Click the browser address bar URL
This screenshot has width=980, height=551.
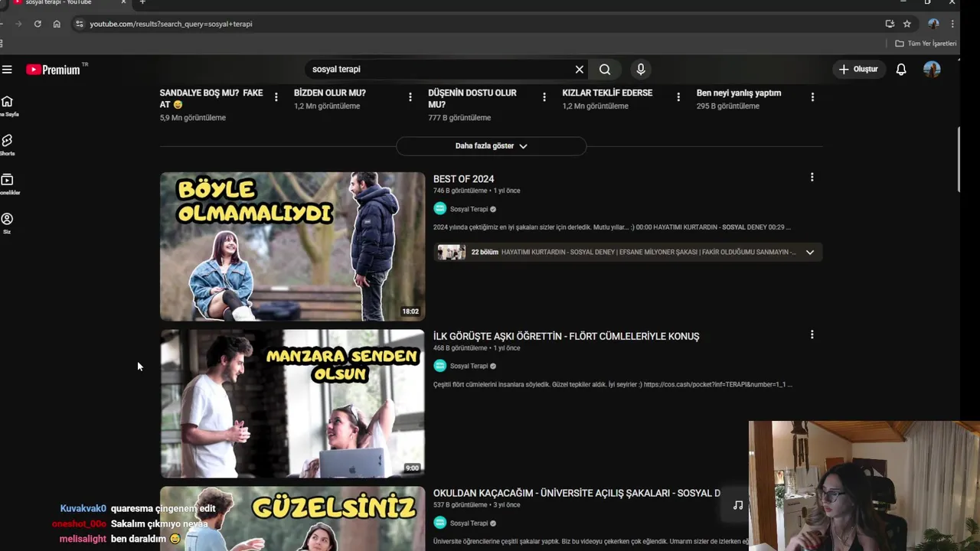click(x=171, y=24)
